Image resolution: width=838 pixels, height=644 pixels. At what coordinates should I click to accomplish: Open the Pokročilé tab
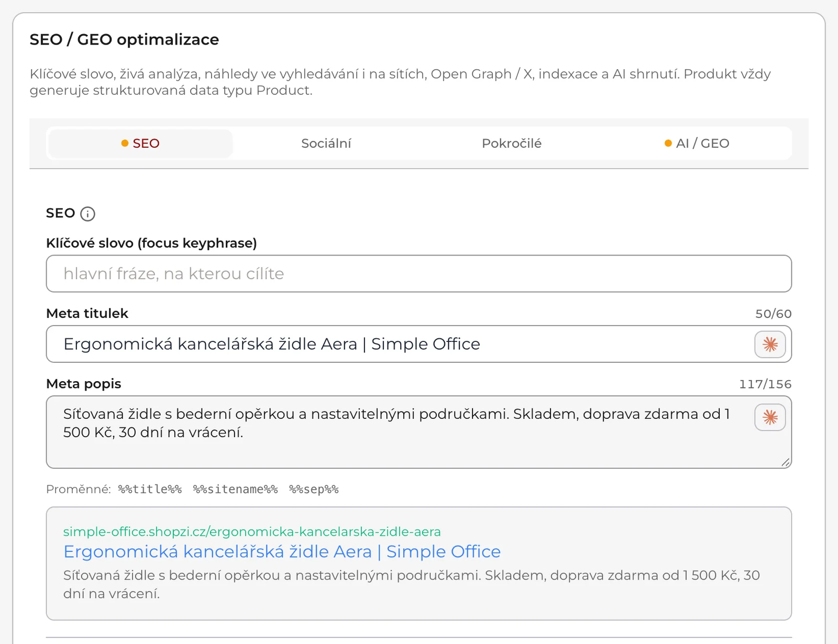coord(512,143)
